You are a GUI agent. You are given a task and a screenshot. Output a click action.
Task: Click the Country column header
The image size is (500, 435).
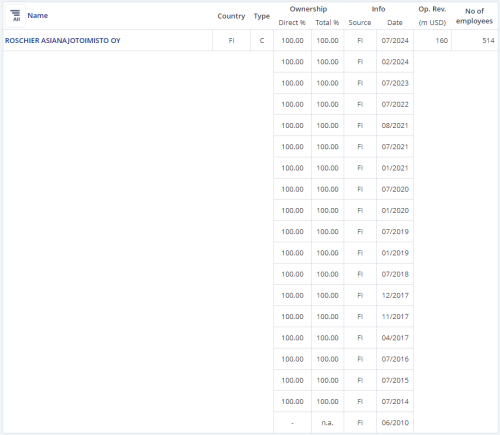click(x=231, y=16)
